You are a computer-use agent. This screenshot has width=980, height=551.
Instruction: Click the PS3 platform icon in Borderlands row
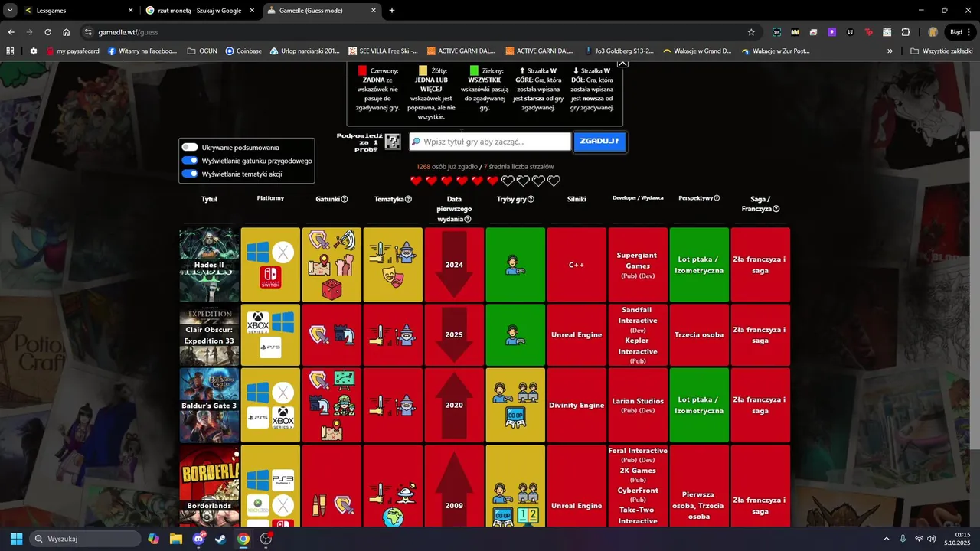point(283,480)
